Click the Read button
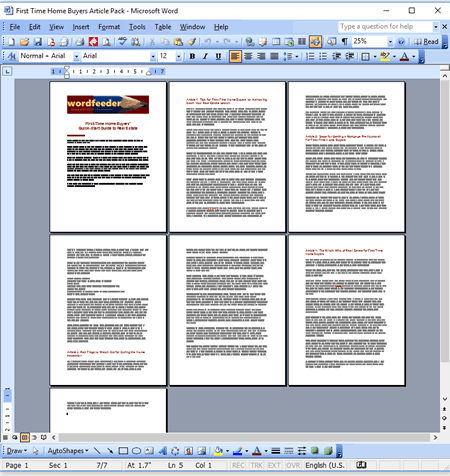The image size is (450, 476). pos(426,42)
